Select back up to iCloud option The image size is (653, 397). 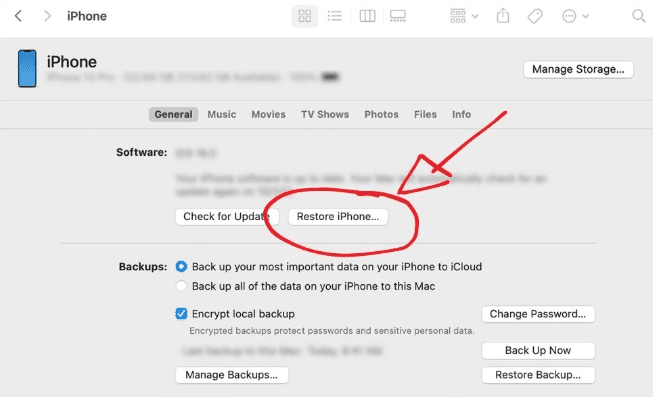181,267
